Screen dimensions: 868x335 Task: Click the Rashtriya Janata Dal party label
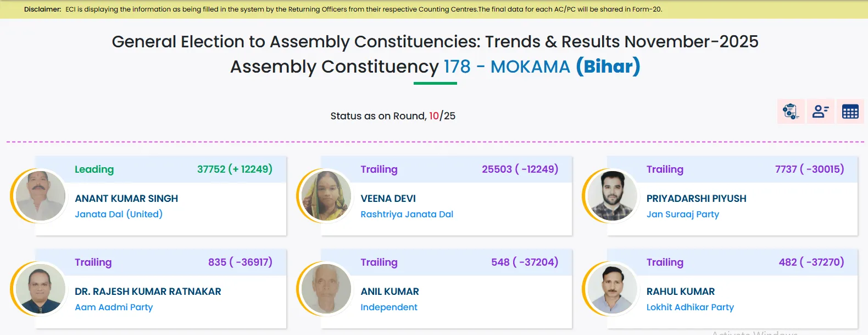(x=407, y=214)
